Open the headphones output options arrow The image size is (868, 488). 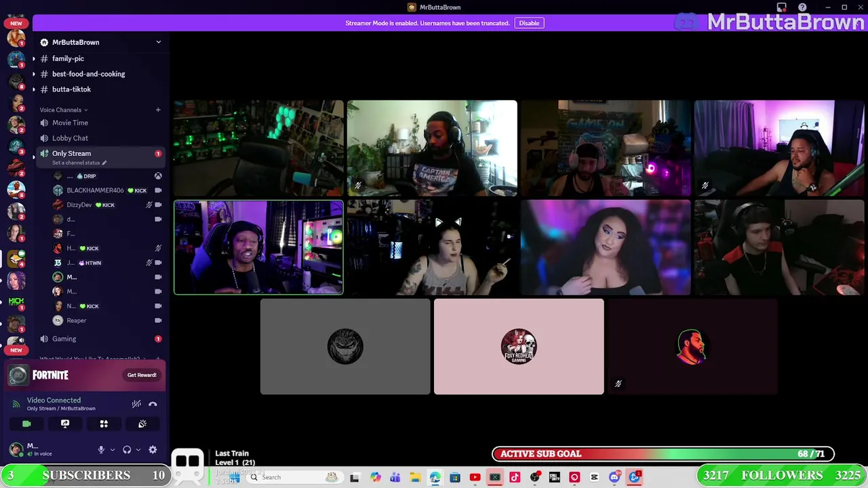[x=138, y=449]
